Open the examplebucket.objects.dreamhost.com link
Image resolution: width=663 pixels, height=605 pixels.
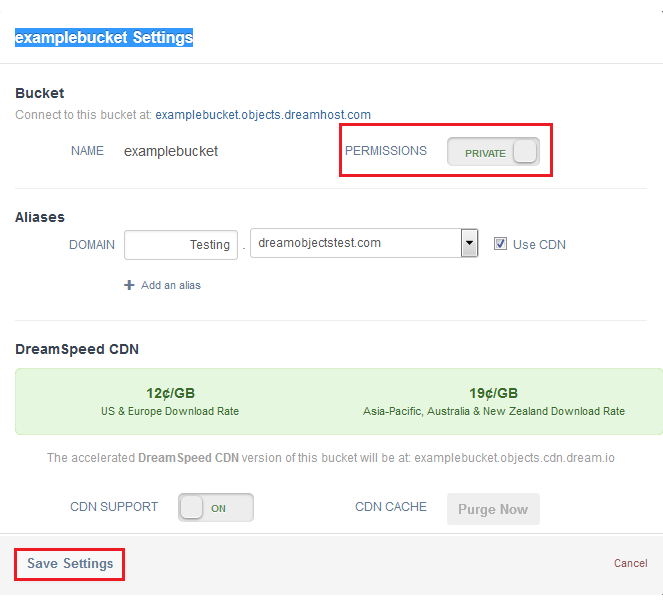(263, 115)
